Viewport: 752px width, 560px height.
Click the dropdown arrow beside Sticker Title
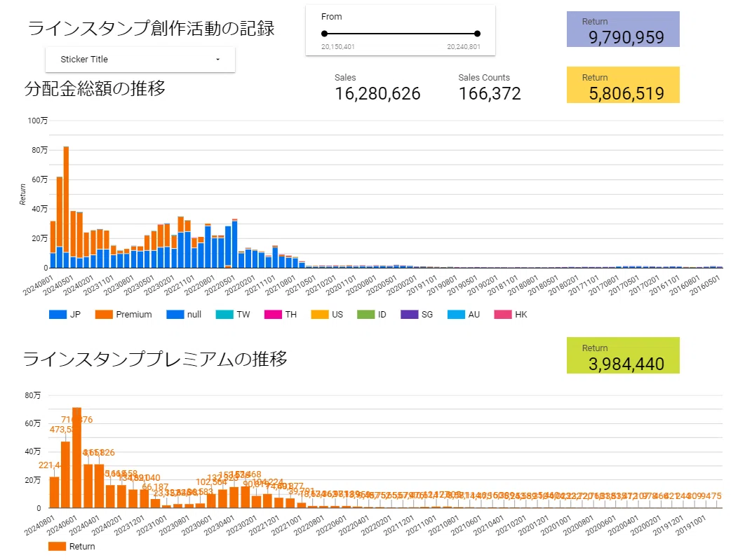217,60
